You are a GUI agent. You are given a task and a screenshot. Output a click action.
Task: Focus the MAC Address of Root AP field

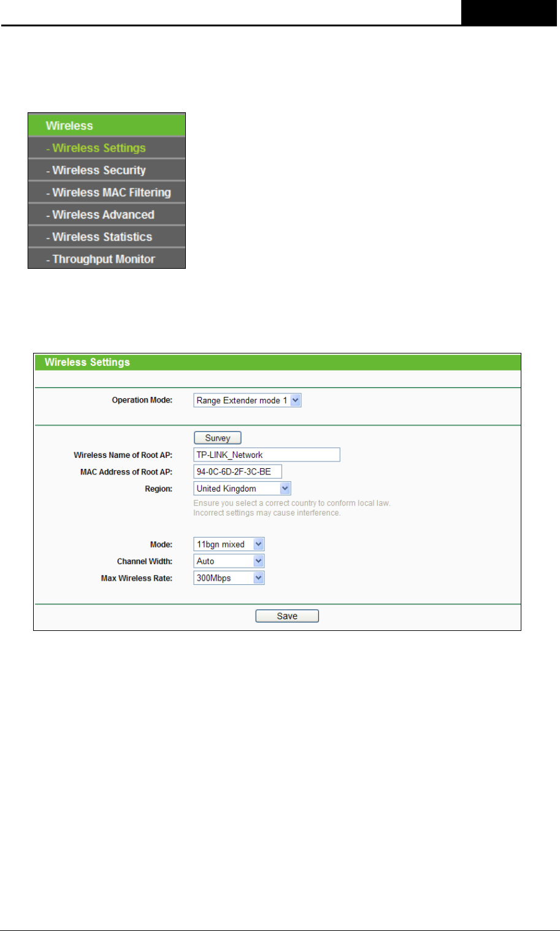coord(237,472)
